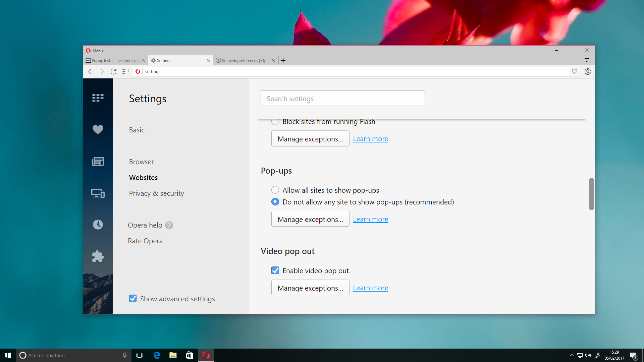This screenshot has height=362, width=644.
Task: Click the Search settings field
Action: click(342, 99)
